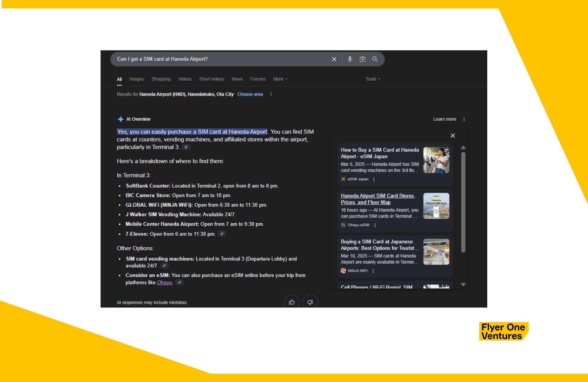
Task: Click source link icon after 7-Eleven entry
Action: 222,234
